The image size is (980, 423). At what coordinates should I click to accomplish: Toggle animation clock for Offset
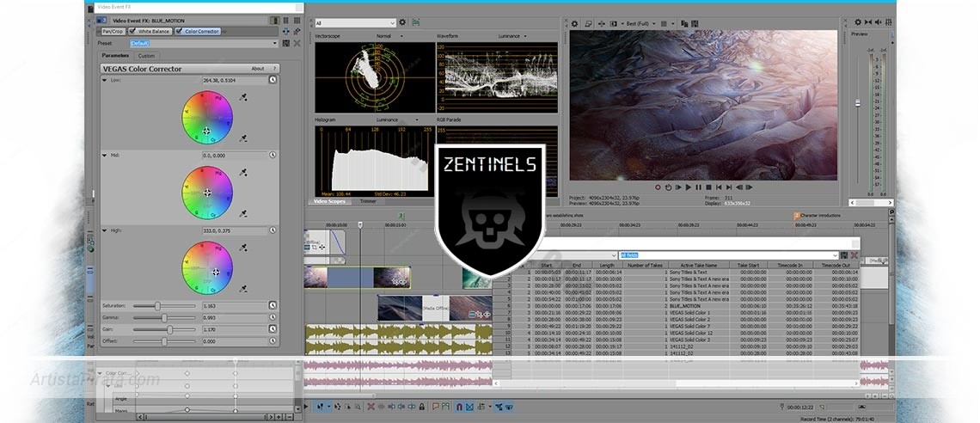click(x=273, y=341)
